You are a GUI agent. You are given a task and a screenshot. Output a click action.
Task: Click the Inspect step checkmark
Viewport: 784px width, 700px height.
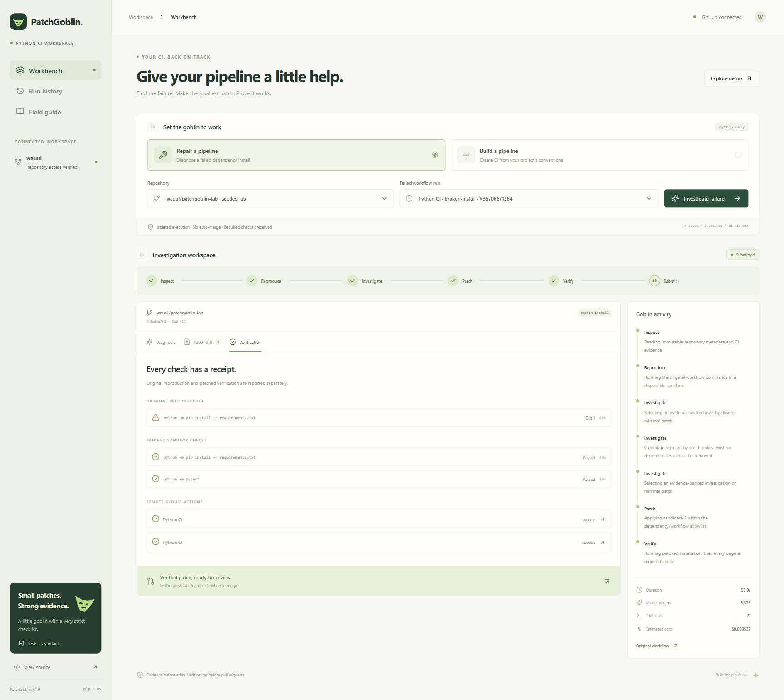[152, 280]
